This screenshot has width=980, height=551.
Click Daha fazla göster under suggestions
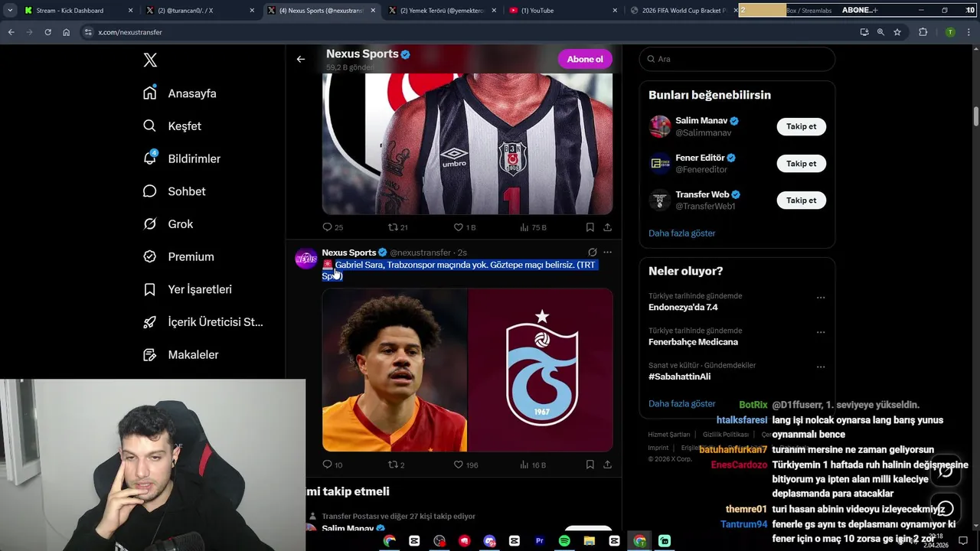click(x=682, y=233)
